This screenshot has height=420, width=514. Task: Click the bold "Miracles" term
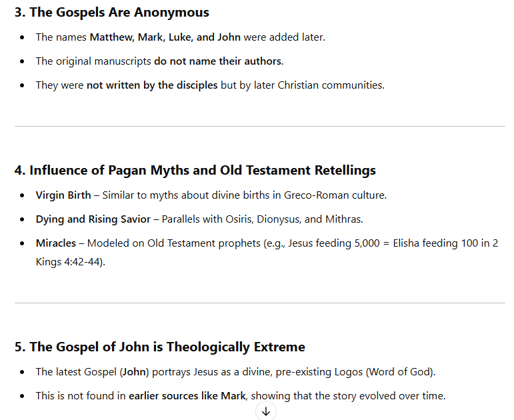pos(56,243)
